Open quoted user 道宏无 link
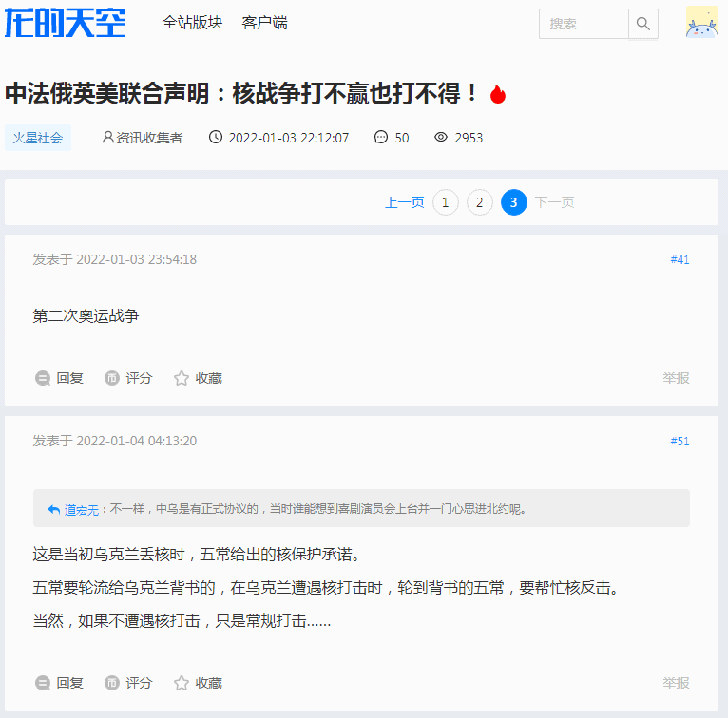The width and height of the screenshot is (728, 718). point(82,510)
